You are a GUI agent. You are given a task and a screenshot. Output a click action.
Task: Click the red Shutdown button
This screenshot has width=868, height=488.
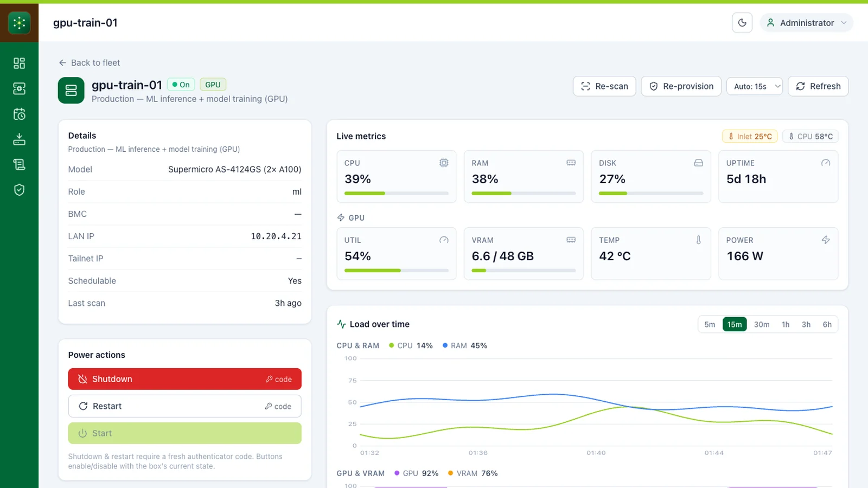point(184,379)
